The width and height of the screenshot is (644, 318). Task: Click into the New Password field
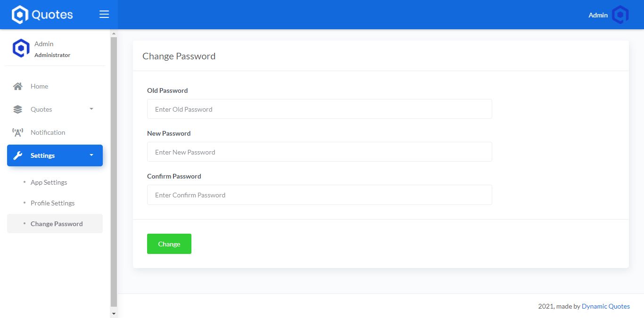pos(319,152)
